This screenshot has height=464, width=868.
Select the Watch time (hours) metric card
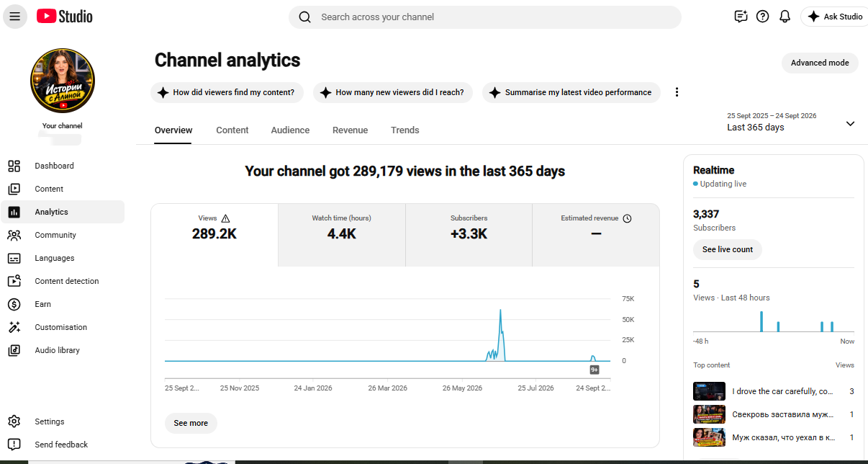tap(342, 235)
